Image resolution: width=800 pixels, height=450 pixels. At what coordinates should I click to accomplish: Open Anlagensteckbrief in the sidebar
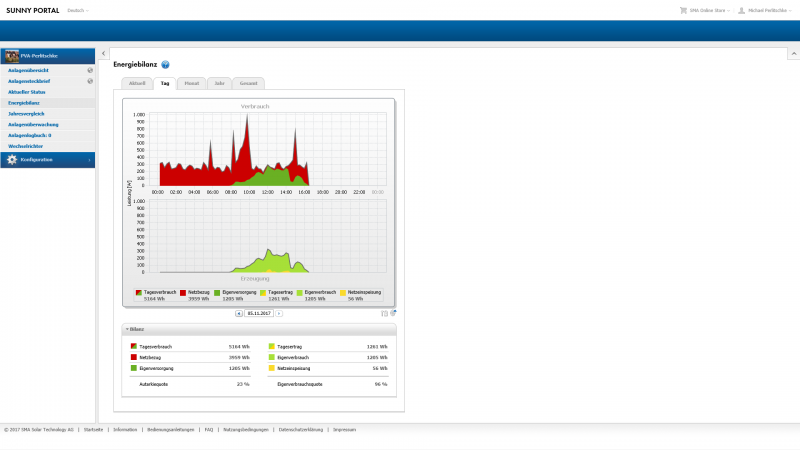pyautogui.click(x=29, y=81)
